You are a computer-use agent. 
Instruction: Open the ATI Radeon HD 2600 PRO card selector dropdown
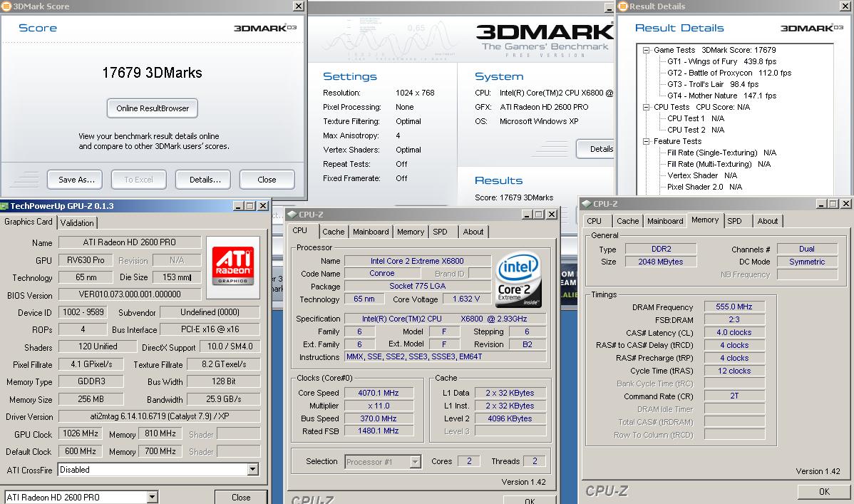point(153,497)
